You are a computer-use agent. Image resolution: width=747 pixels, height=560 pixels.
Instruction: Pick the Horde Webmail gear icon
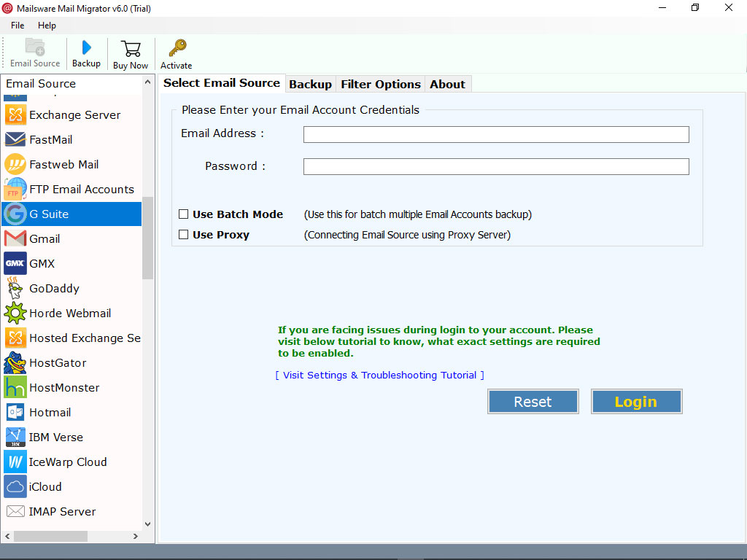pyautogui.click(x=15, y=313)
